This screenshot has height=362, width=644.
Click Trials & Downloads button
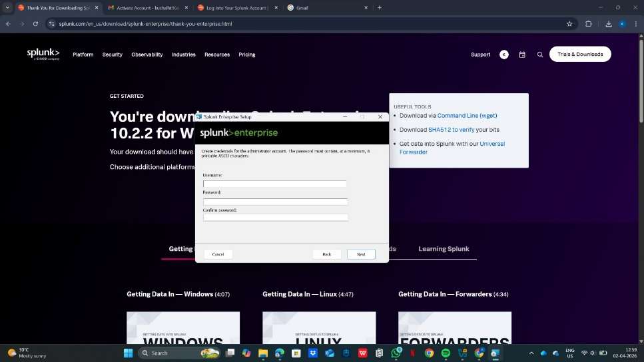pos(580,54)
